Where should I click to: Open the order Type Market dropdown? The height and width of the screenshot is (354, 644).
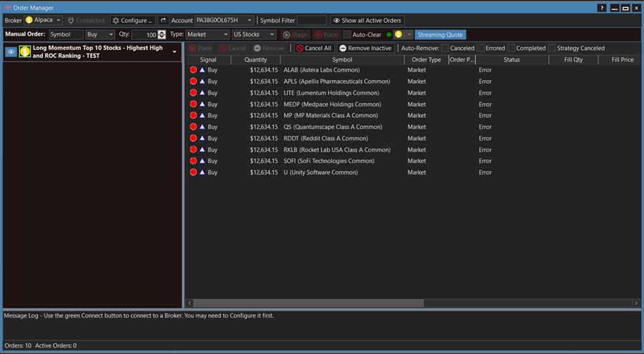(208, 34)
